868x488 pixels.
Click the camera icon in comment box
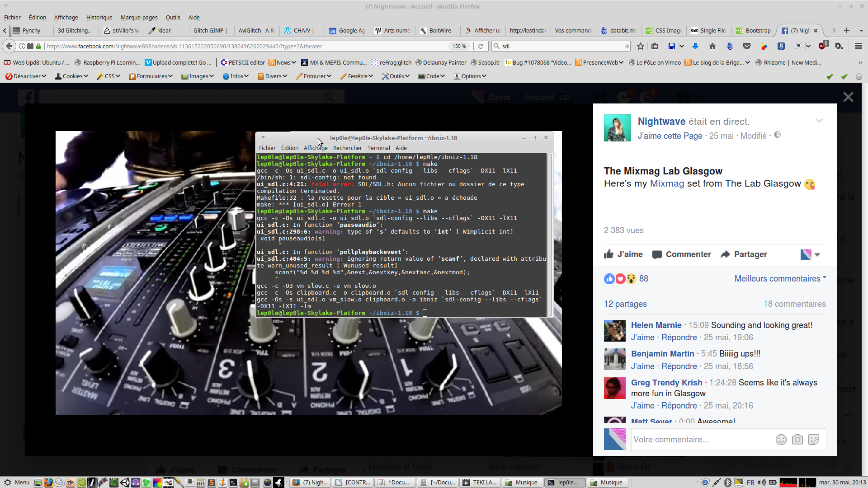[x=797, y=440]
